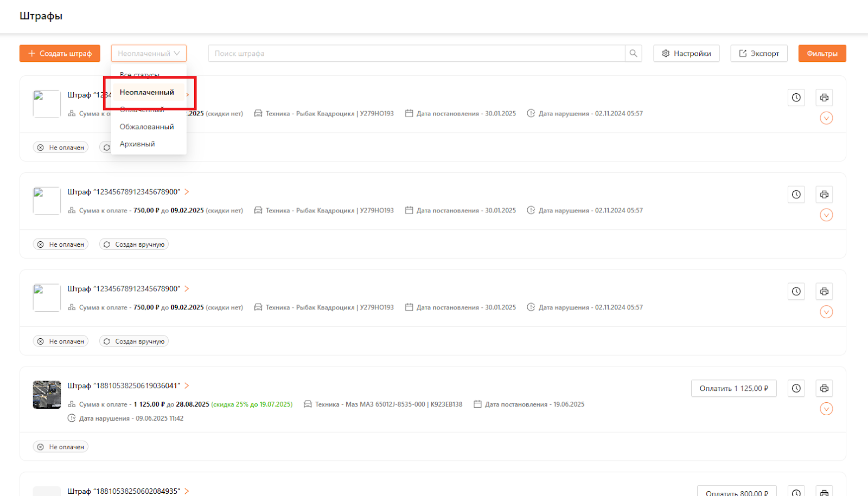This screenshot has height=496, width=868.
Task: Open history clock icon on first fine
Action: click(796, 98)
